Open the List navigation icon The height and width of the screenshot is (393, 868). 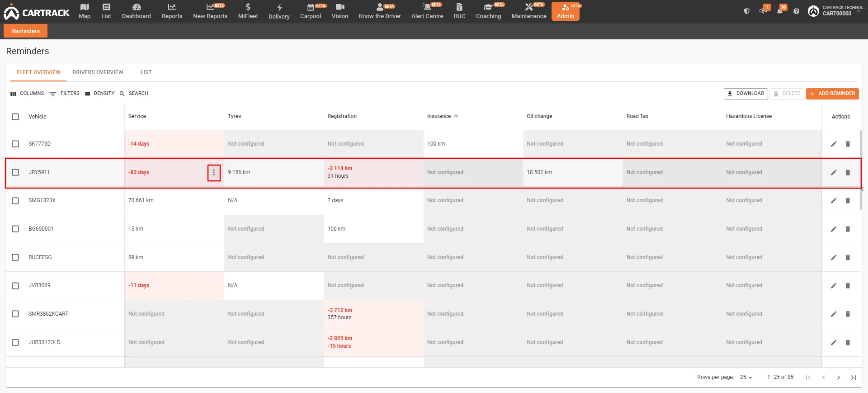[106, 7]
